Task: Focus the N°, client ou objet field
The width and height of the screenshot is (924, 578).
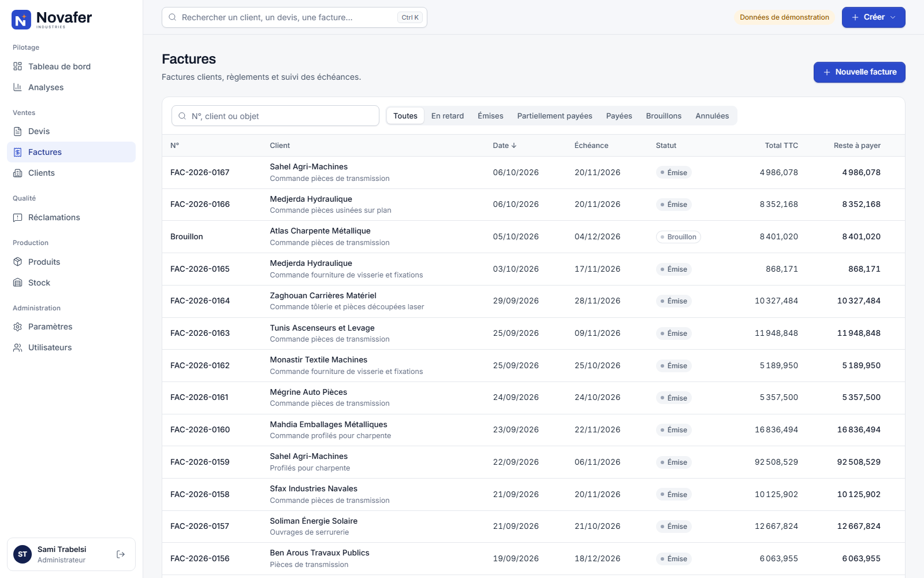Action: [275, 116]
